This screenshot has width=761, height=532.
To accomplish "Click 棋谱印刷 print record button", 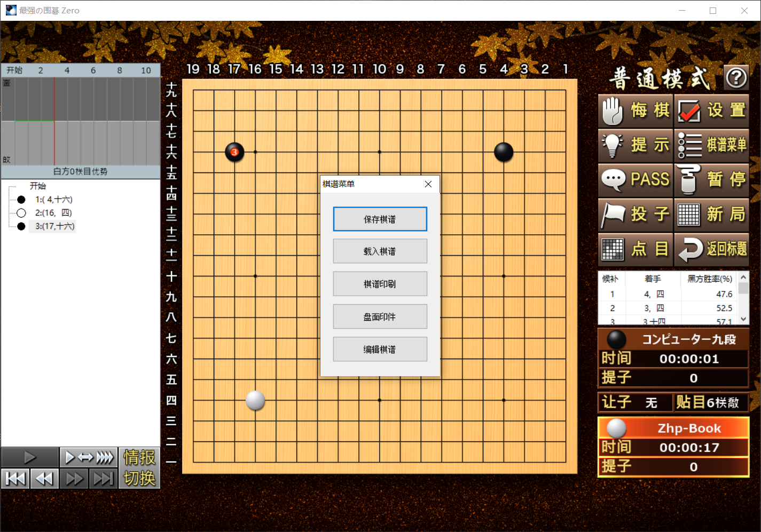I will point(380,284).
